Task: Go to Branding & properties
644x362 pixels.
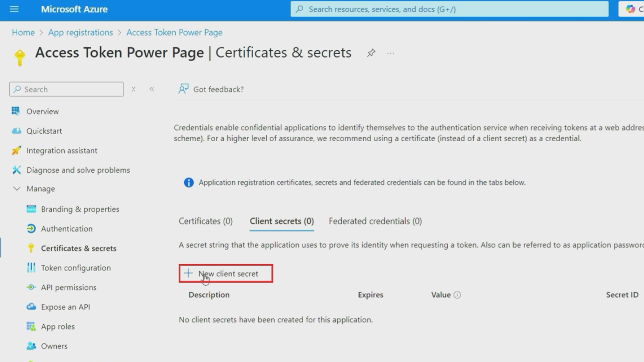Action: tap(80, 209)
